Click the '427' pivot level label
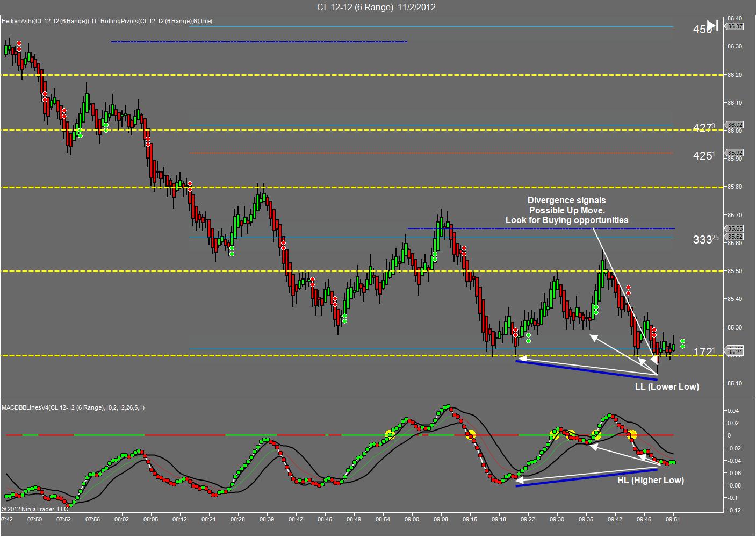Image resolution: width=756 pixels, height=537 pixels. 704,127
